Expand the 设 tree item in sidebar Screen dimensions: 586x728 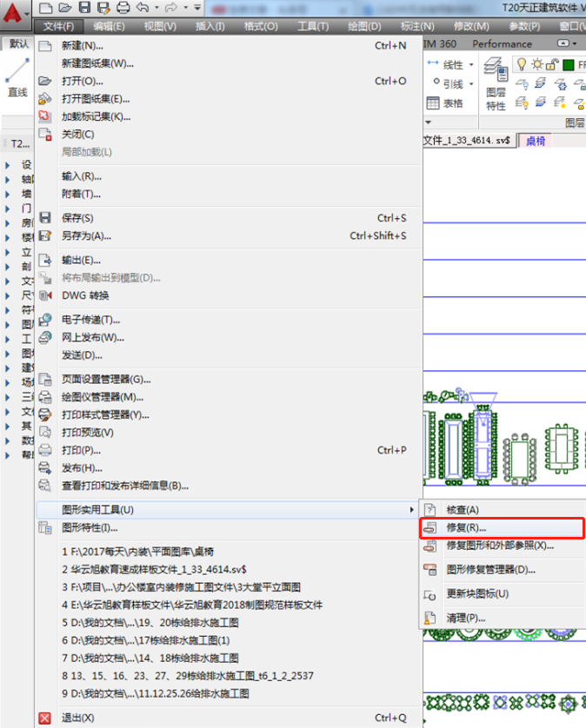(8, 165)
